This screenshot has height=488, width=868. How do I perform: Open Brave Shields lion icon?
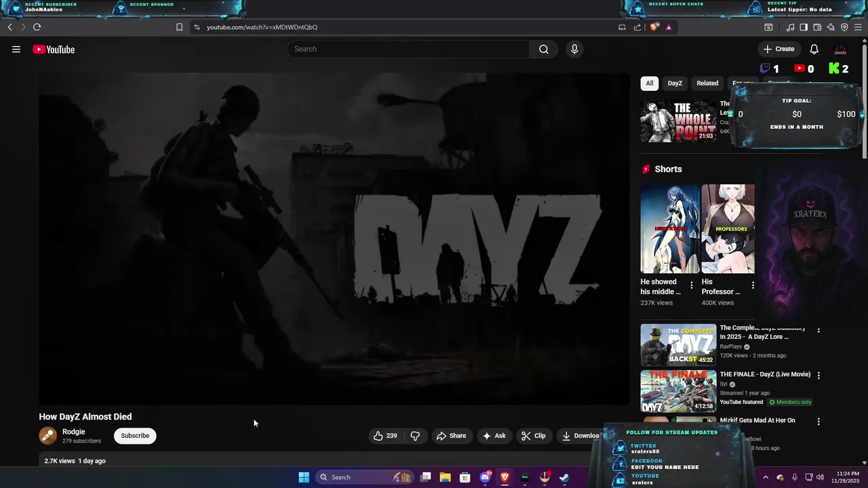click(x=654, y=27)
